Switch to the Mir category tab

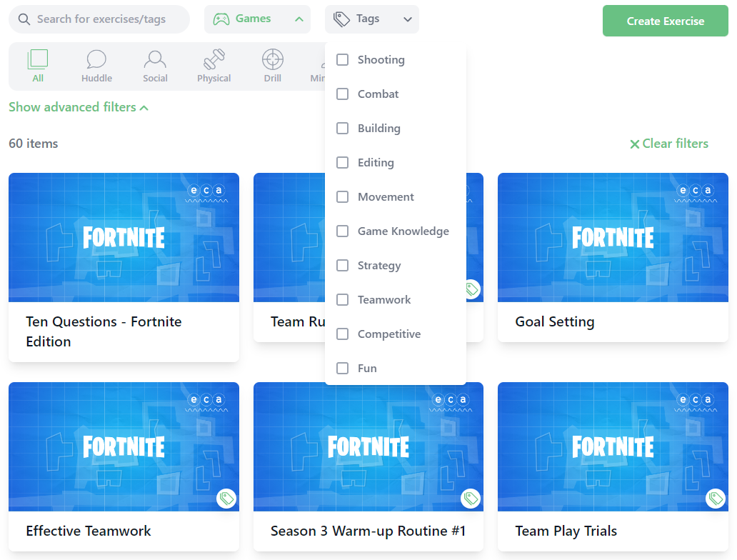(317, 66)
